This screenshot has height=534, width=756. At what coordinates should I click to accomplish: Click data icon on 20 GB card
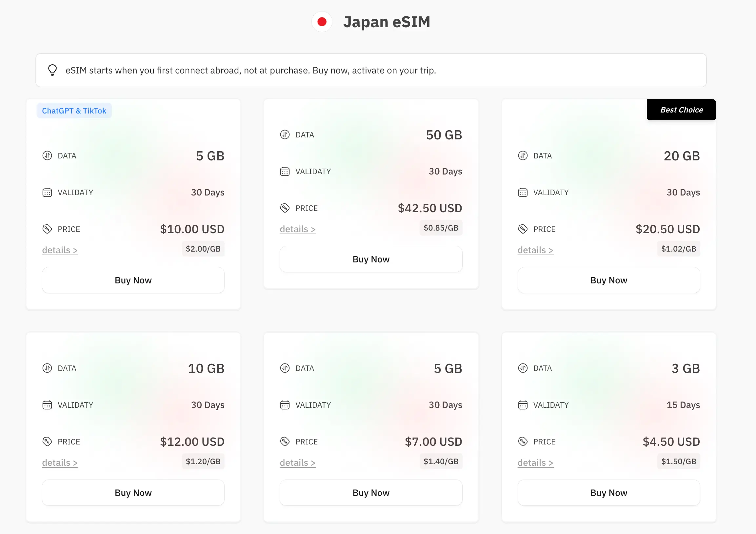[x=523, y=155]
